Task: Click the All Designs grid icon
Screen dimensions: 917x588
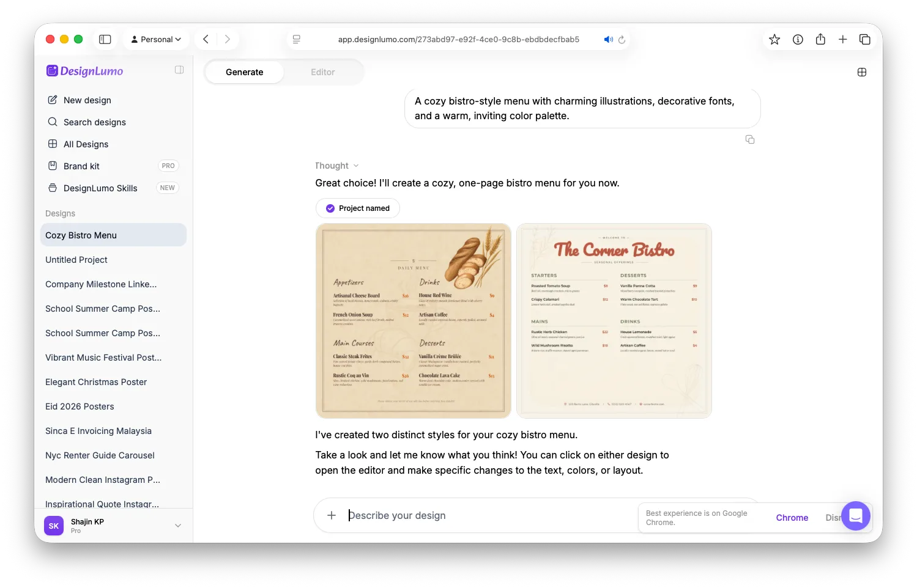Action: [53, 144]
